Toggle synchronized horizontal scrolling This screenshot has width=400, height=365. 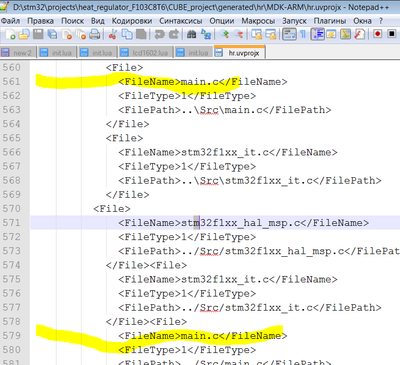pos(270,34)
